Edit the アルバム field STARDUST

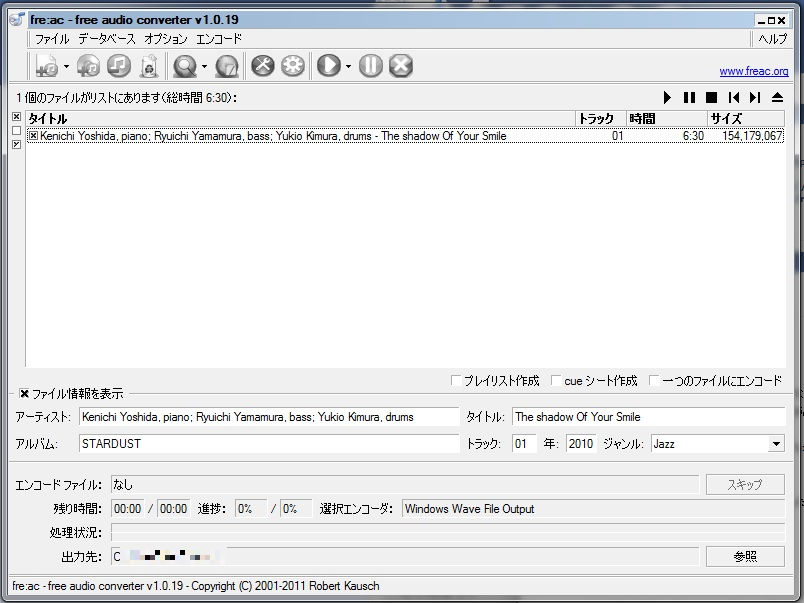[x=269, y=444]
